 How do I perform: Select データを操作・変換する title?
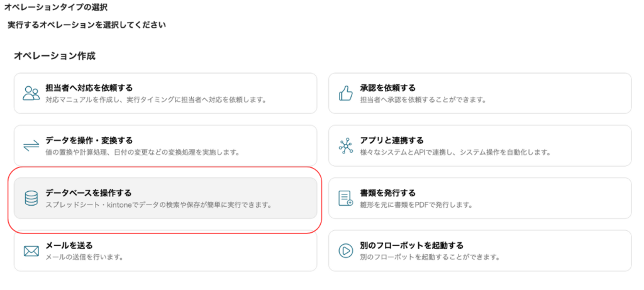[89, 140]
